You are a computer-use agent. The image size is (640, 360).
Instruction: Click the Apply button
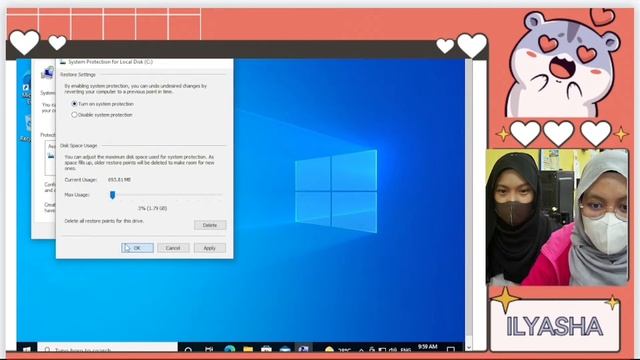click(x=209, y=248)
